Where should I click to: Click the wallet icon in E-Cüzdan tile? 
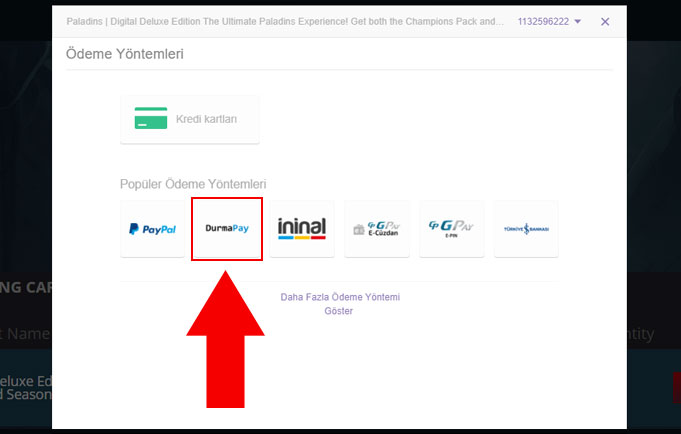point(359,230)
